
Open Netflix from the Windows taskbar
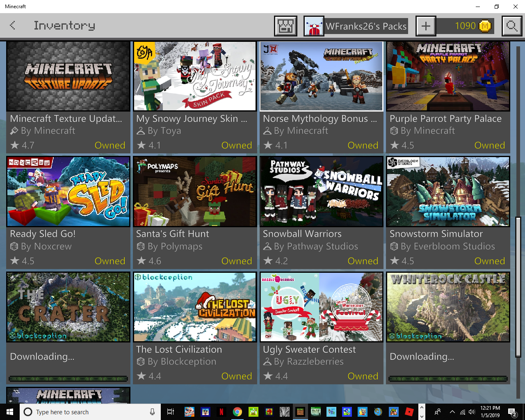221,412
